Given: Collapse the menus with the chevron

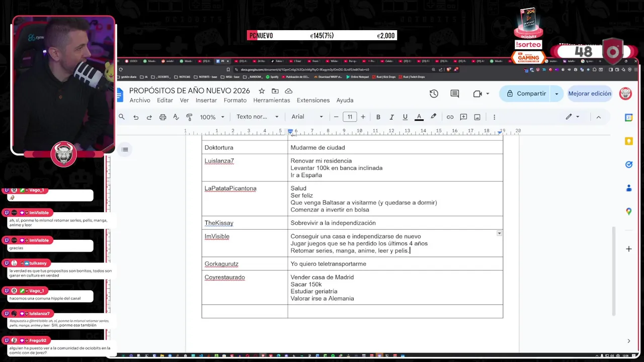Looking at the screenshot, I should coord(598,117).
